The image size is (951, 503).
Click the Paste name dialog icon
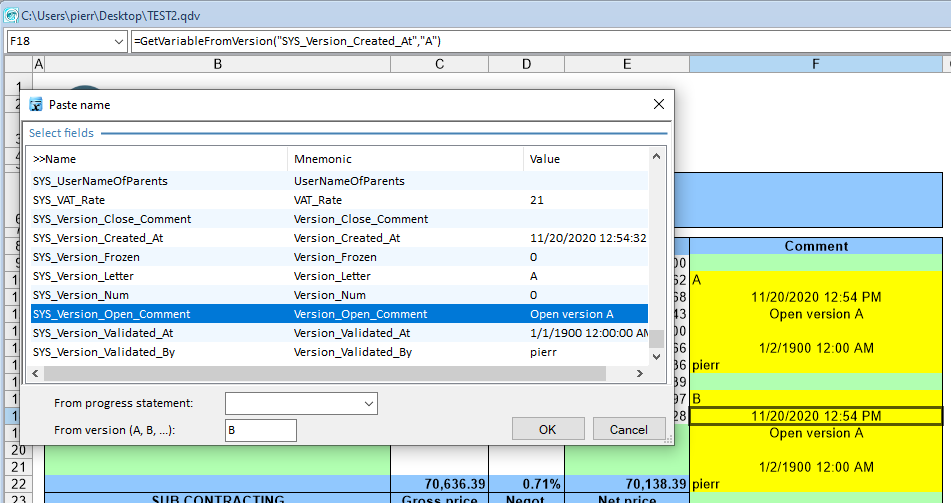[x=35, y=105]
